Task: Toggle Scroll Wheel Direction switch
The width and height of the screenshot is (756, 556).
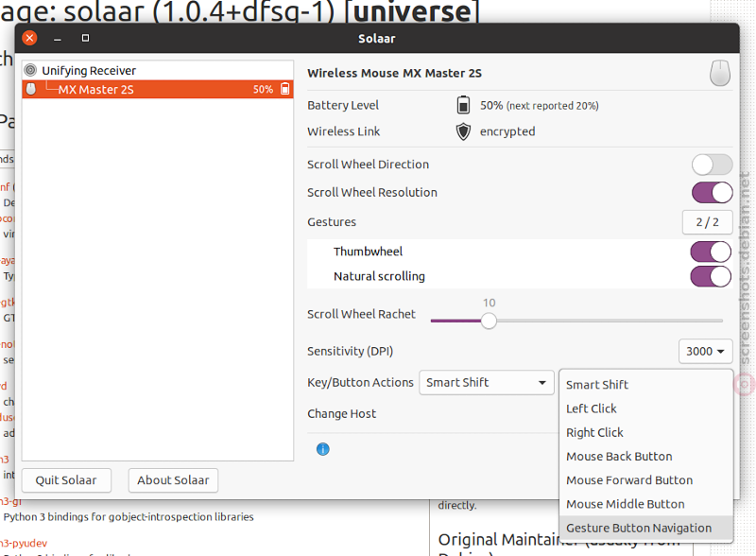Action: [x=713, y=165]
